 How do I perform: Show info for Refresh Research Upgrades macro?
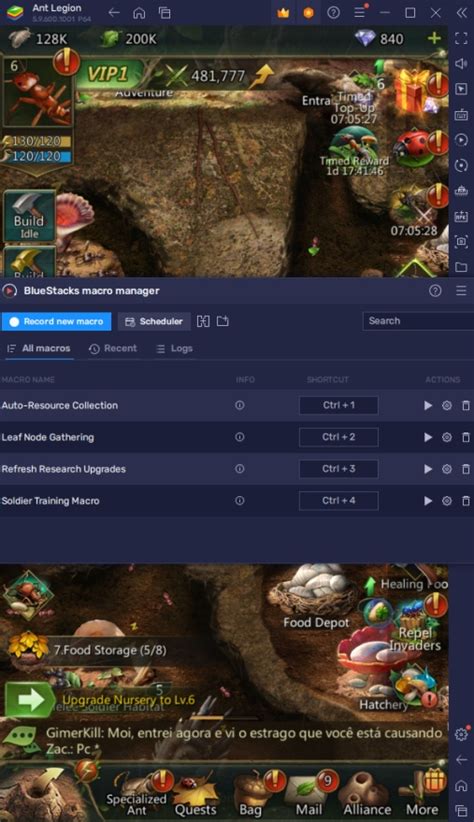coord(240,469)
